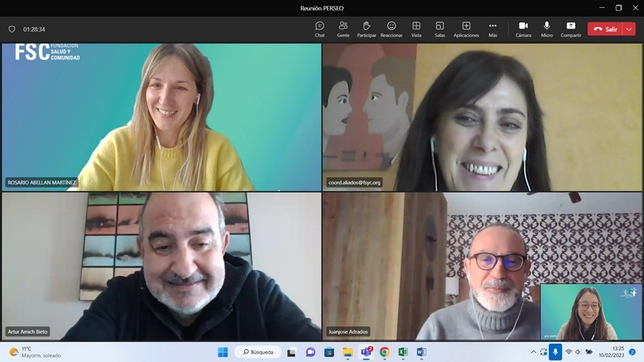Select Artur Amich Bieto video tile
Screen dimensions: 644x362
(161, 266)
